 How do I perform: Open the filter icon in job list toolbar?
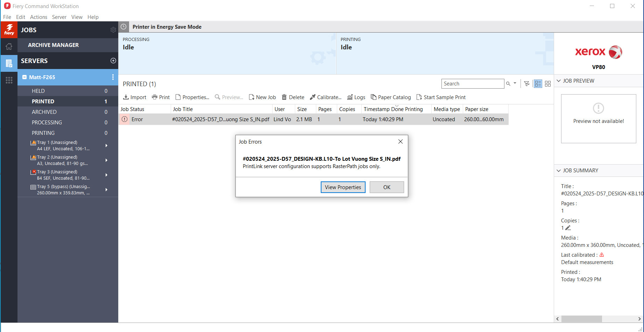click(x=526, y=84)
